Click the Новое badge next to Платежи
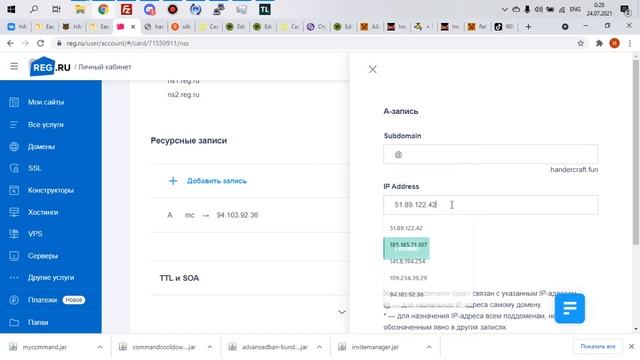640x360 pixels. 73,300
